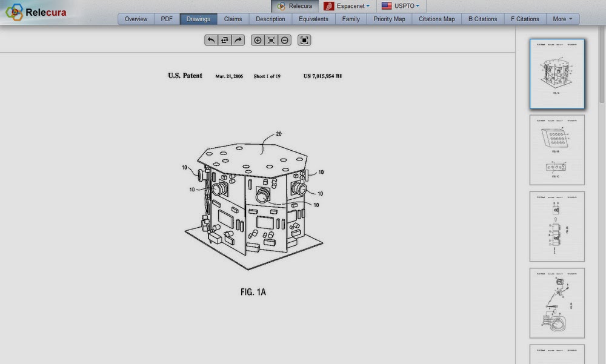The height and width of the screenshot is (364, 606).
Task: Show the B Citations tab
Action: (x=483, y=19)
